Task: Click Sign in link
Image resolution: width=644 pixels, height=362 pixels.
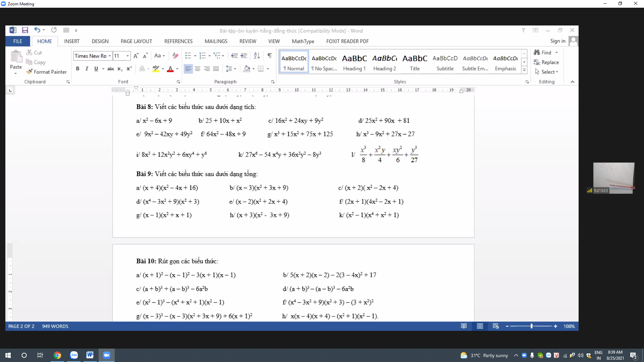Action: pyautogui.click(x=557, y=41)
